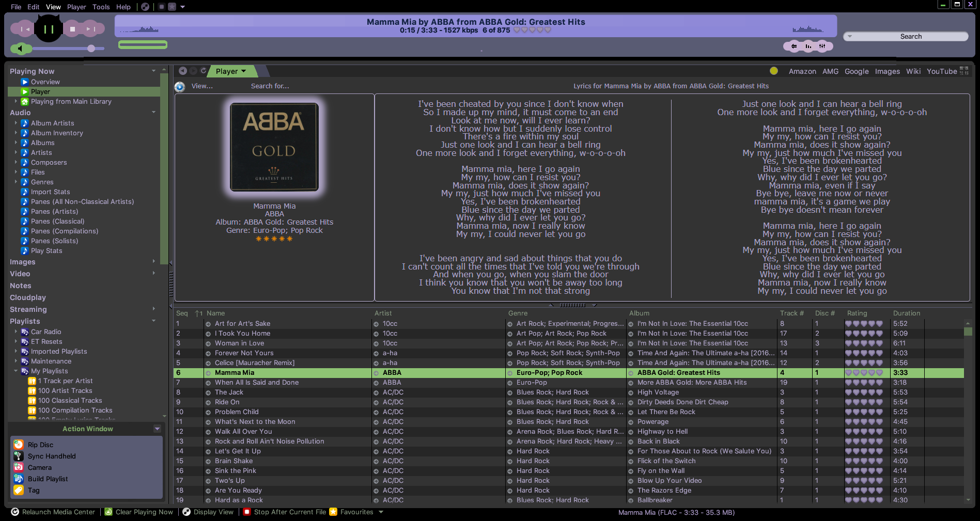
Task: Click the globe icon next to View...
Action: 180,87
